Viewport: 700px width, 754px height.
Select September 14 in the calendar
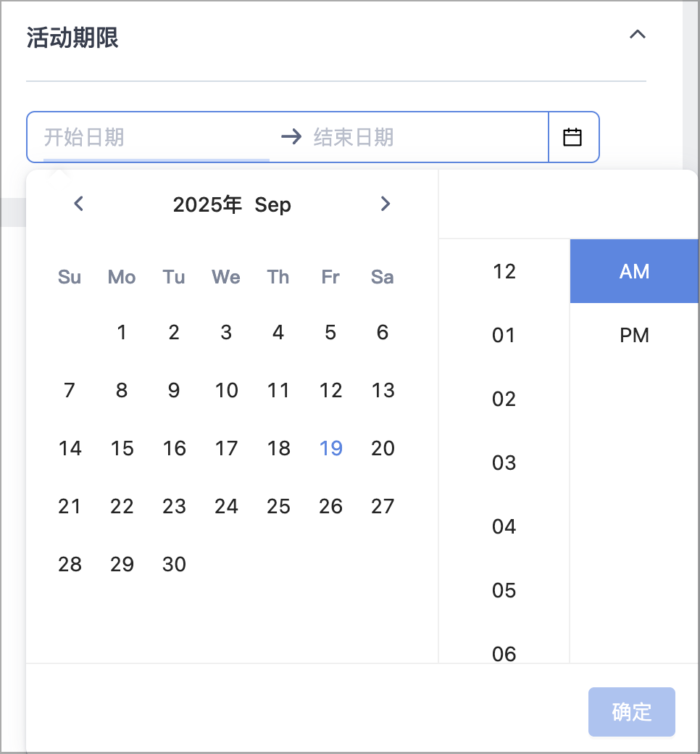pos(70,448)
